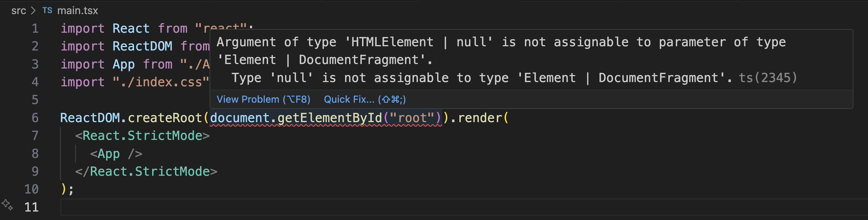Click the opening React.StrictMode tag
This screenshot has width=868, height=220.
pyautogui.click(x=142, y=136)
